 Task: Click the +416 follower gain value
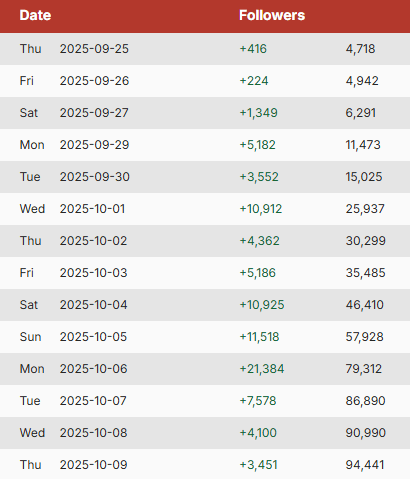253,49
